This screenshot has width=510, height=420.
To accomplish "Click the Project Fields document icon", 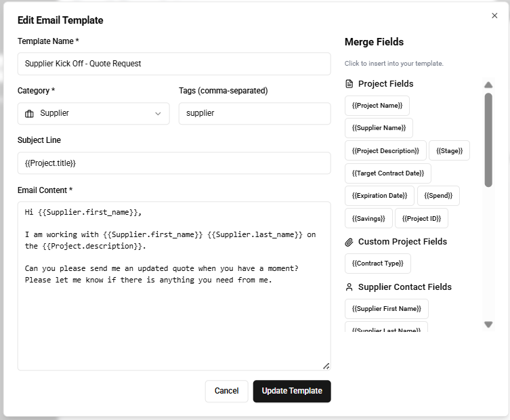I will click(349, 84).
